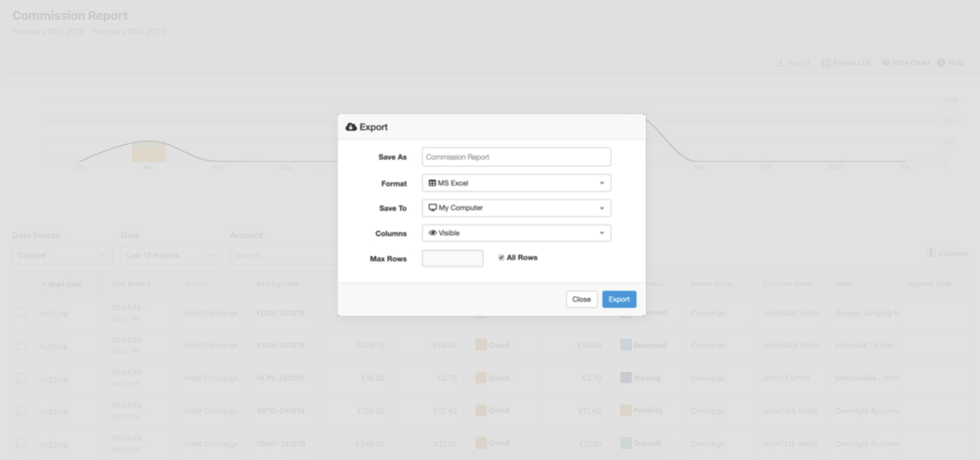Click the Booking Code column header

tap(278, 284)
